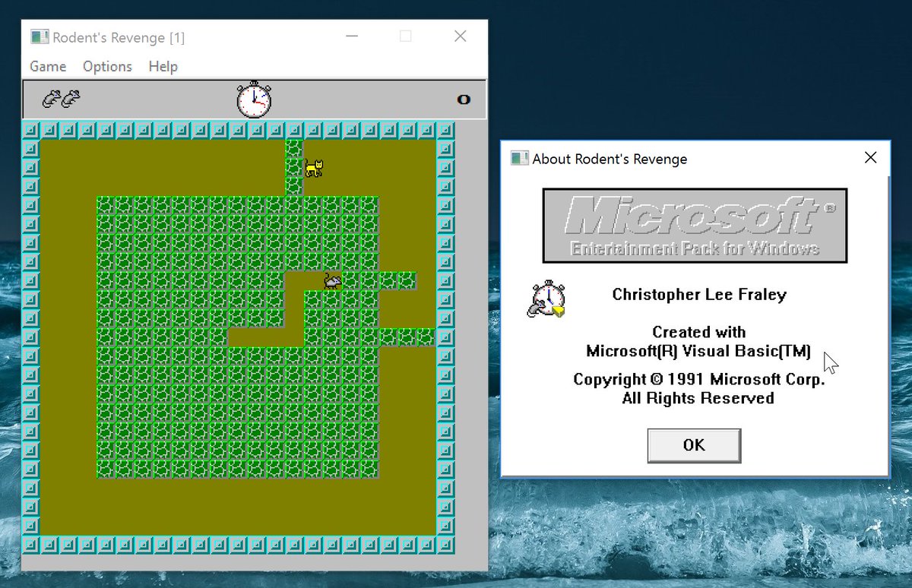Viewport: 912px width, 588px height.
Task: Click the Copyright 1991 Microsoft Corp. text
Action: [698, 380]
